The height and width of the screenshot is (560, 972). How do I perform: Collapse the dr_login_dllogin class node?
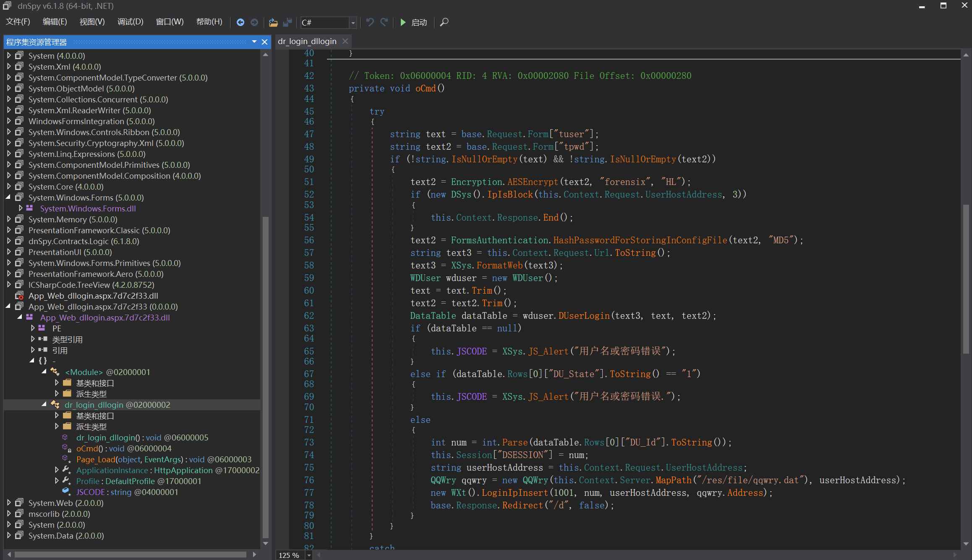click(44, 404)
